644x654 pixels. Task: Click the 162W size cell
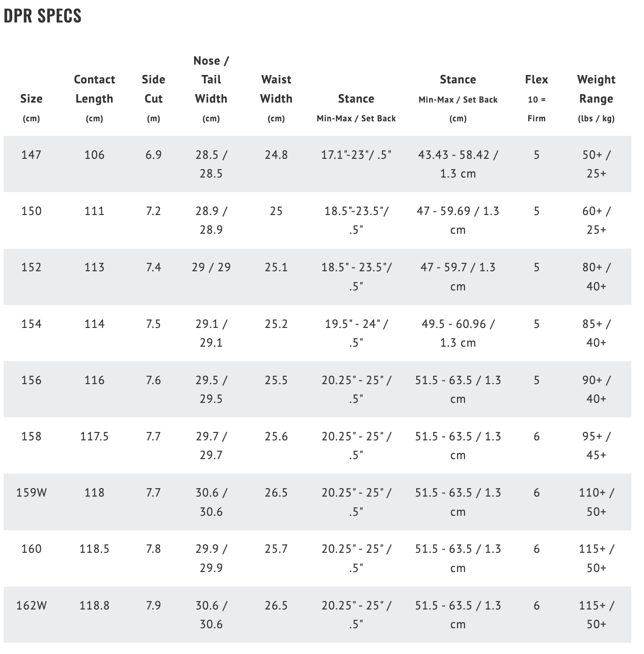pos(31,605)
